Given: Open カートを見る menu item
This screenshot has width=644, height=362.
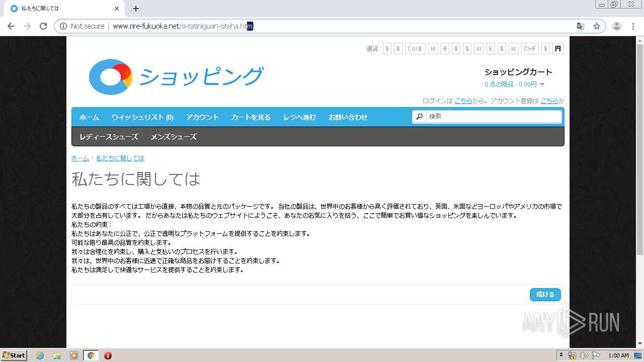Looking at the screenshot, I should click(x=251, y=117).
